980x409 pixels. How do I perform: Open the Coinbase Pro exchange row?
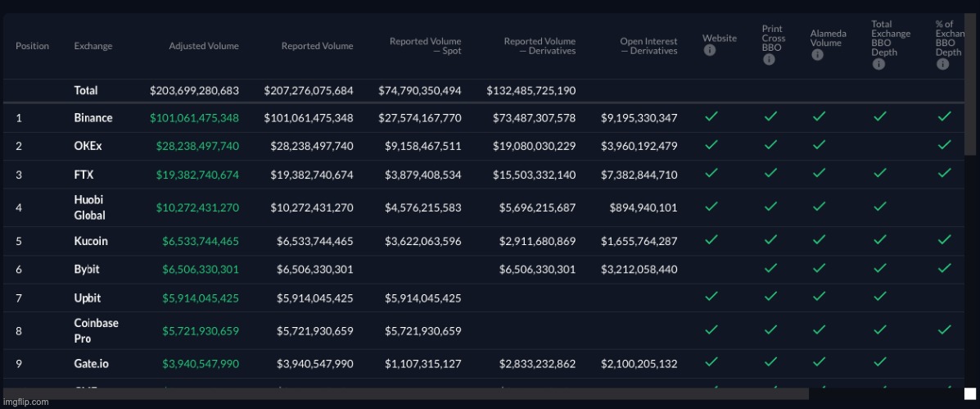point(484,331)
